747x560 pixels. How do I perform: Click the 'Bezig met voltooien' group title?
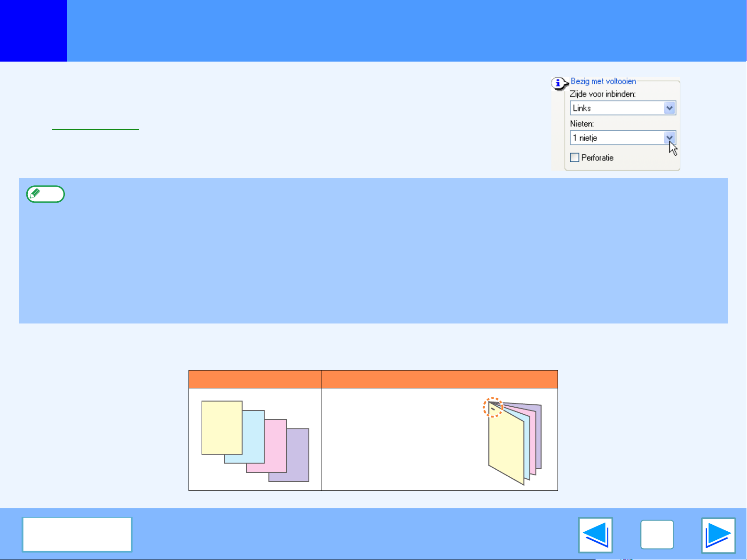[x=603, y=81]
